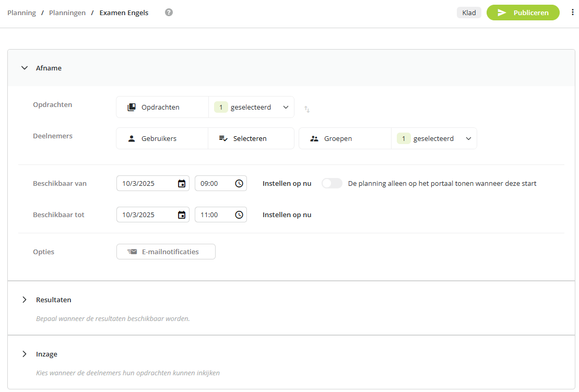The width and height of the screenshot is (579, 392).
Task: Toggle showing planning on portal only at start
Action: [332, 183]
